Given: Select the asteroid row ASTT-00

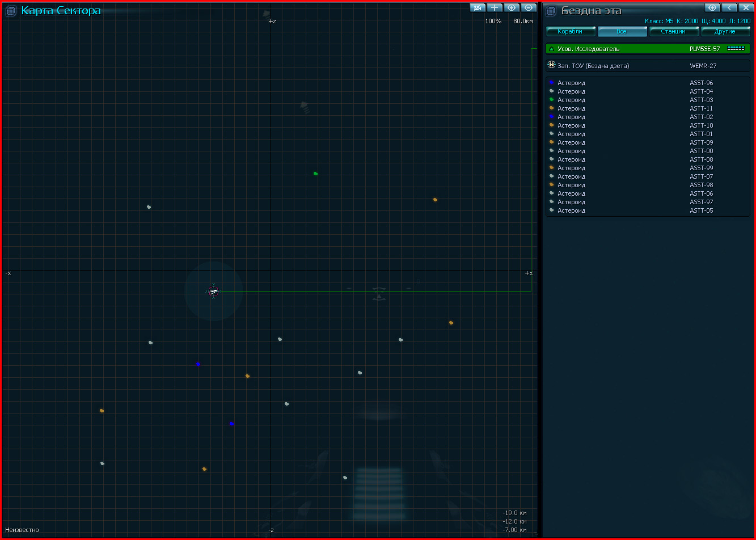Looking at the screenshot, I should pyautogui.click(x=648, y=151).
